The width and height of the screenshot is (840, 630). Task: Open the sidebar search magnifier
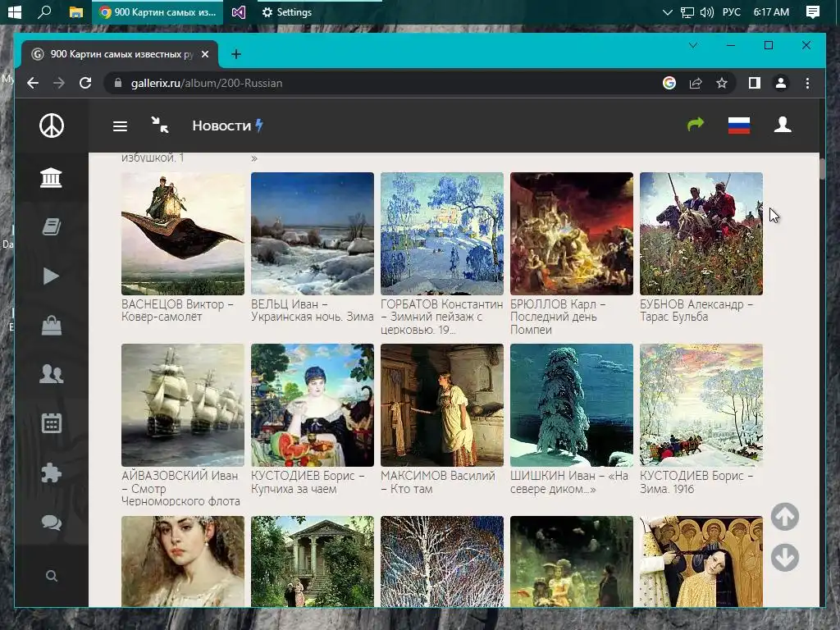pos(52,576)
